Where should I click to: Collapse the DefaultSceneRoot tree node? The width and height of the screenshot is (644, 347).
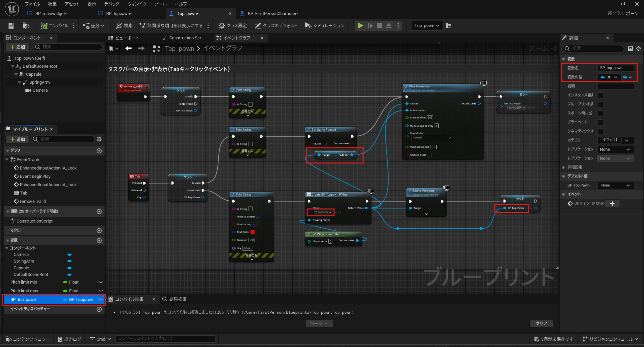pos(13,66)
